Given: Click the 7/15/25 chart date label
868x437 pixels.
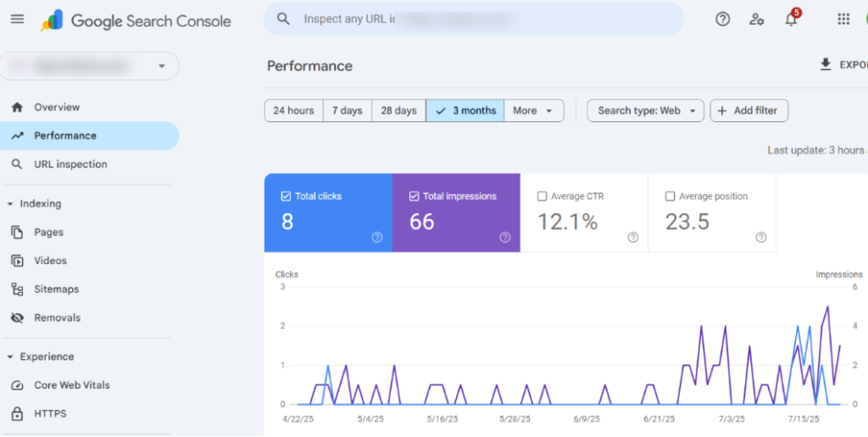Looking at the screenshot, I should [804, 418].
